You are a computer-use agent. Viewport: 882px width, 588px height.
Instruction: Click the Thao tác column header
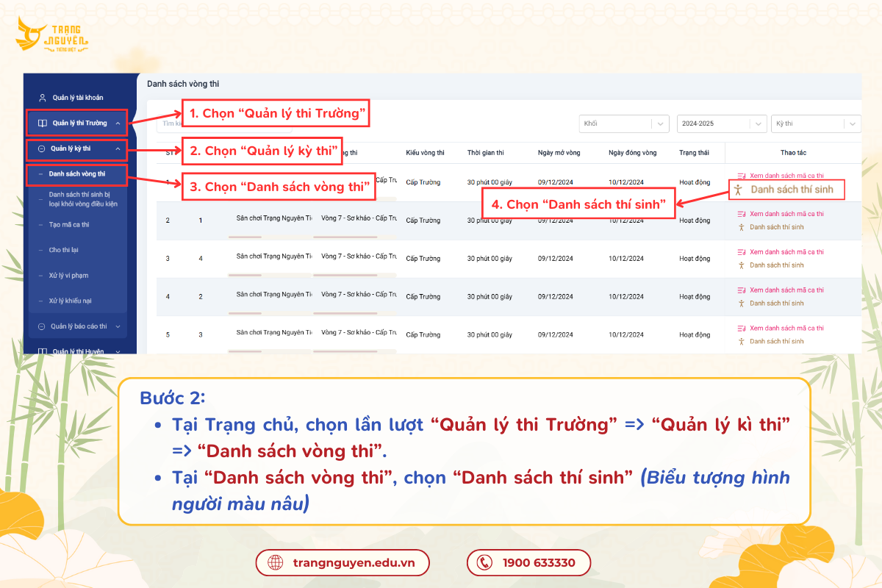pyautogui.click(x=793, y=153)
